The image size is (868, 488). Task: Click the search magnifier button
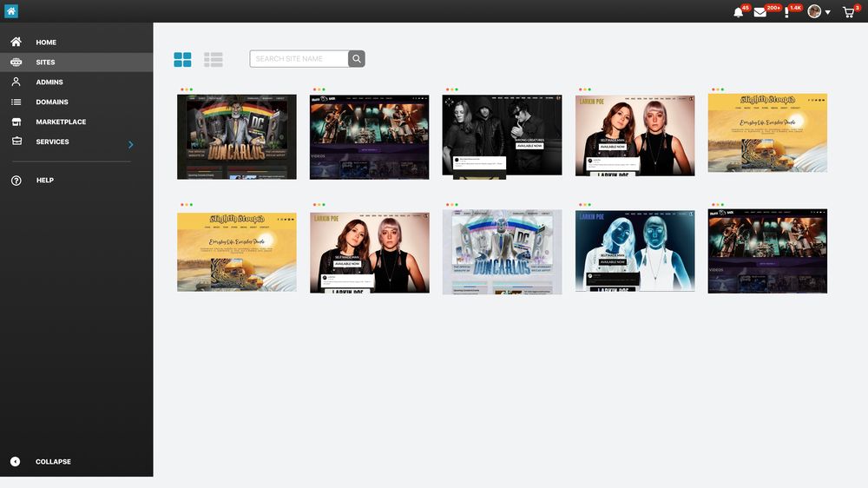point(357,59)
